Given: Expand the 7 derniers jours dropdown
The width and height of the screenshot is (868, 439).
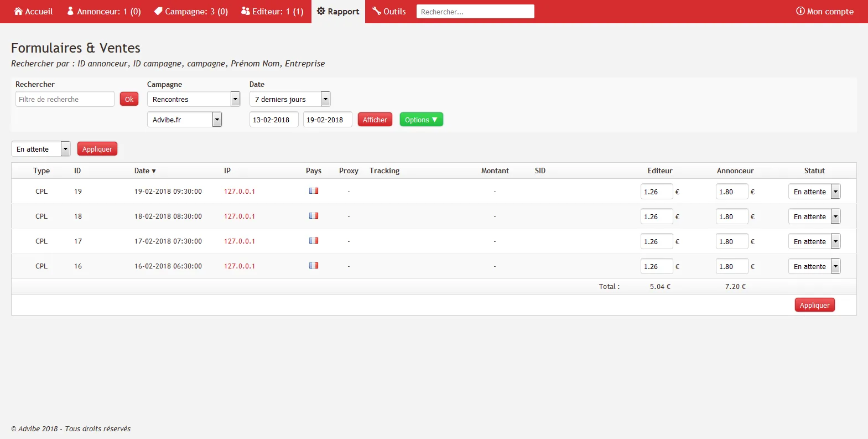Looking at the screenshot, I should 290,99.
